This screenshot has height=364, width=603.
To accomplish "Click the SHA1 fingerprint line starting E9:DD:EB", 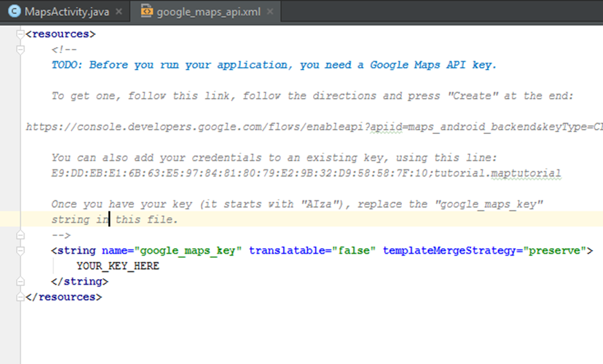I will 306,173.
